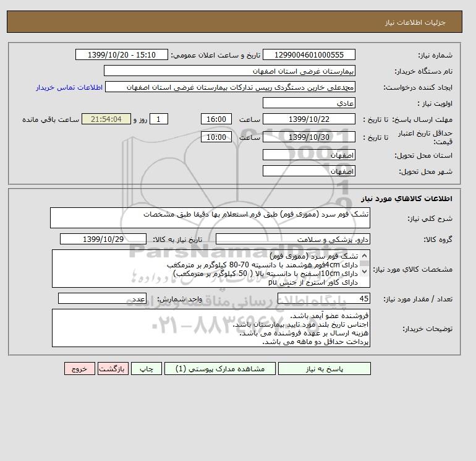Click quantity field showing 45

[323, 299]
